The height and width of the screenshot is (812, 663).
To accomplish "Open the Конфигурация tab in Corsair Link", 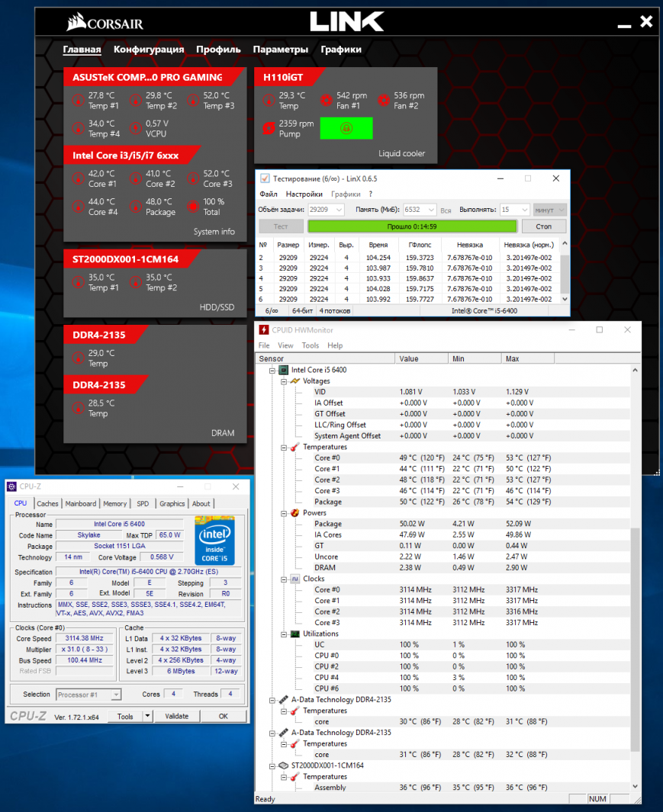I will (149, 50).
